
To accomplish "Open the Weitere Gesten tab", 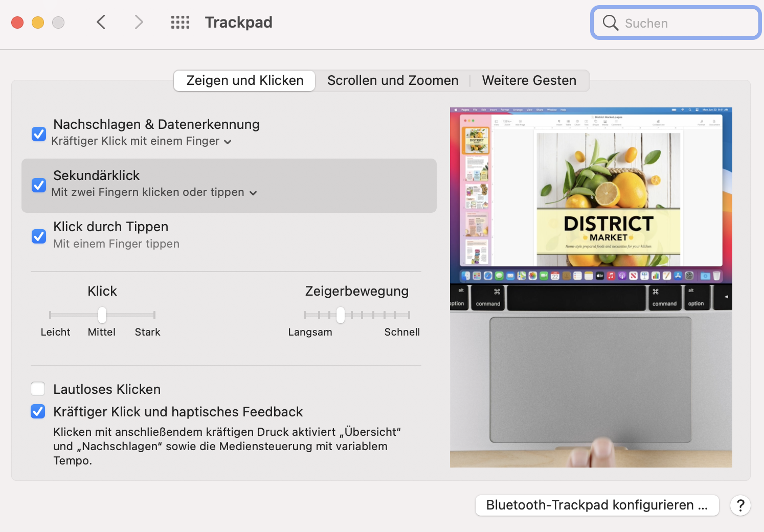I will click(x=529, y=81).
